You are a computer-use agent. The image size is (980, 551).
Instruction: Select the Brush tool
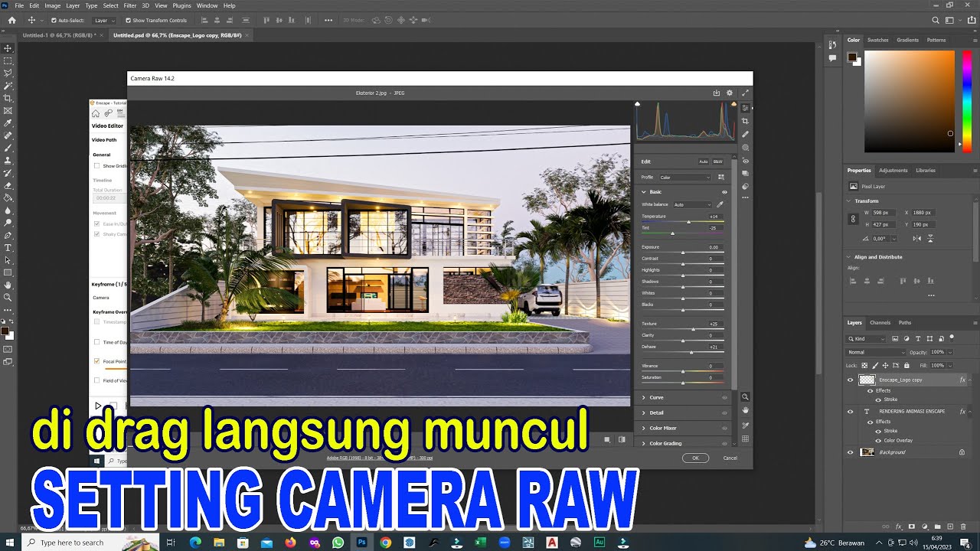(8, 148)
